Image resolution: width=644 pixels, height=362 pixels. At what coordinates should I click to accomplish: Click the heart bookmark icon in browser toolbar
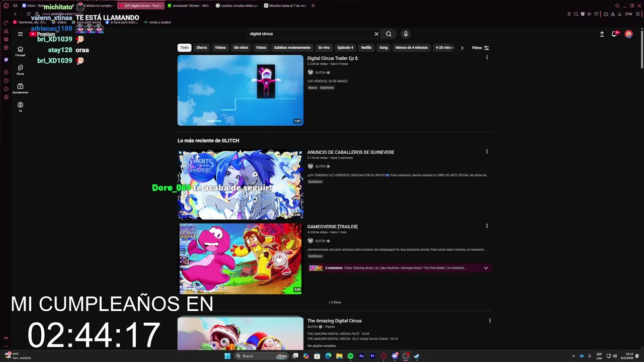[596, 14]
